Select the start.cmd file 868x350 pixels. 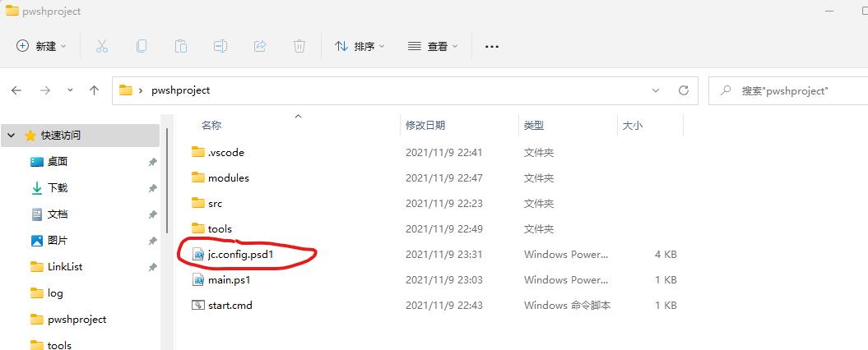point(230,305)
